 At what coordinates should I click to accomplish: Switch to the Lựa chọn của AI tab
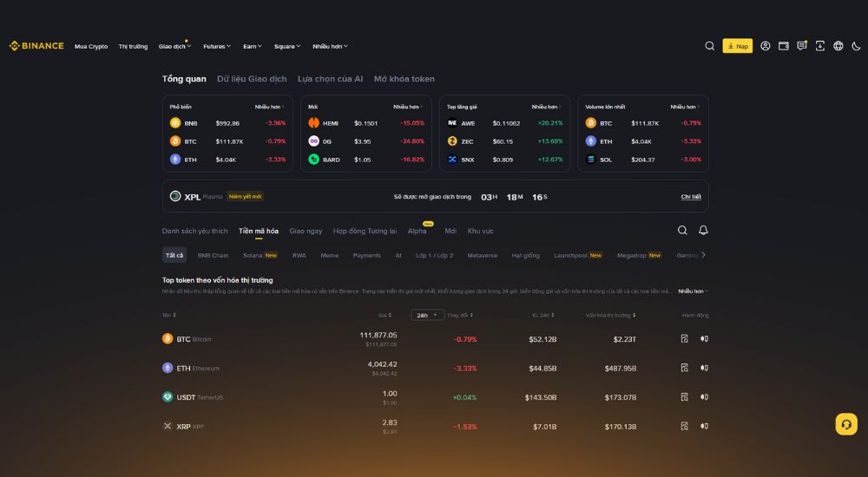click(x=331, y=79)
